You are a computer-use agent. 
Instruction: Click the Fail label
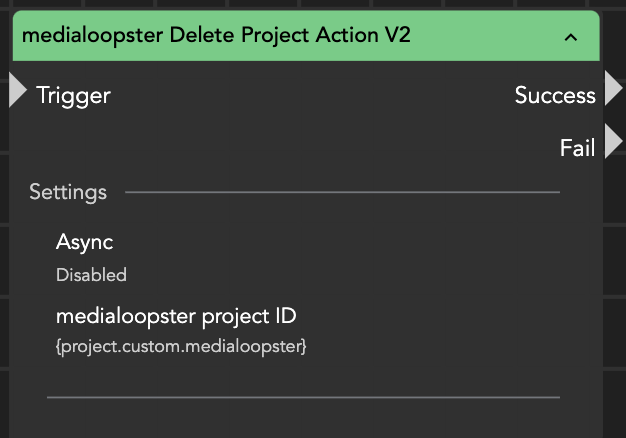click(577, 148)
